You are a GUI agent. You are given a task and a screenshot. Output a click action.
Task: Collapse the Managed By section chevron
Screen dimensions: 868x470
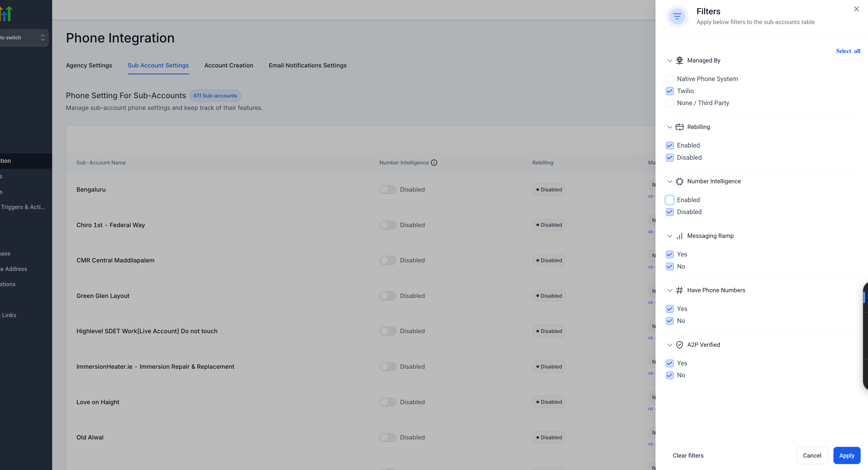point(670,61)
